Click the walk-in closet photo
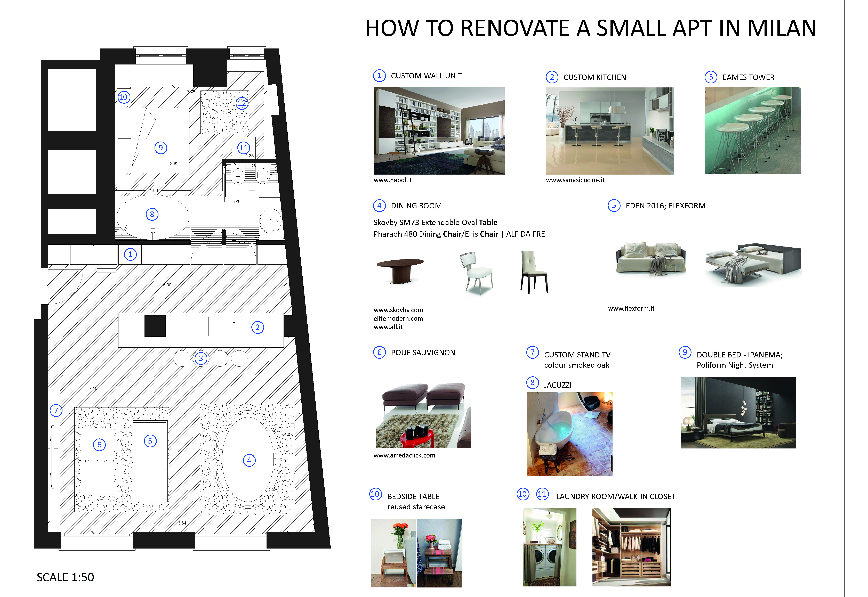This screenshot has height=597, width=868. [x=632, y=546]
